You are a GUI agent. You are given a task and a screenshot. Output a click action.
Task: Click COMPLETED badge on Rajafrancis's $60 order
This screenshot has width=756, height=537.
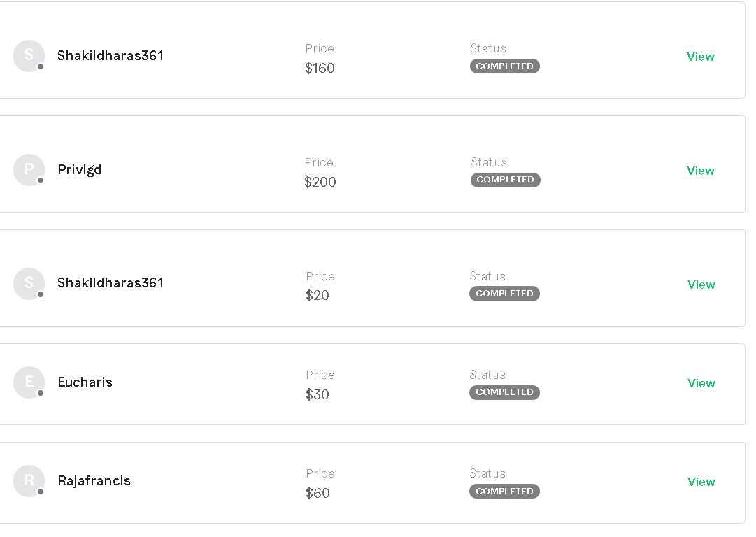504,492
